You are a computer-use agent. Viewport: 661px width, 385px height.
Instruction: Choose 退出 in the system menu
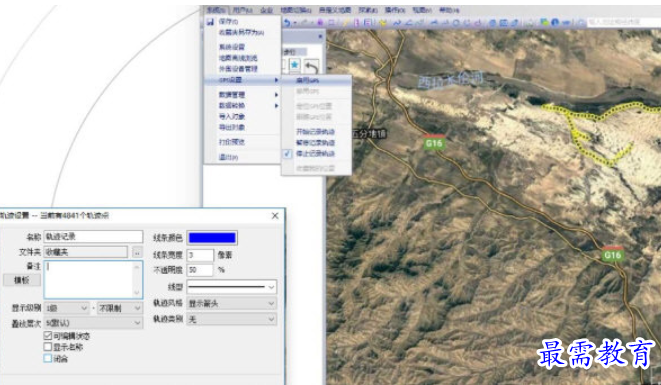pyautogui.click(x=242, y=157)
